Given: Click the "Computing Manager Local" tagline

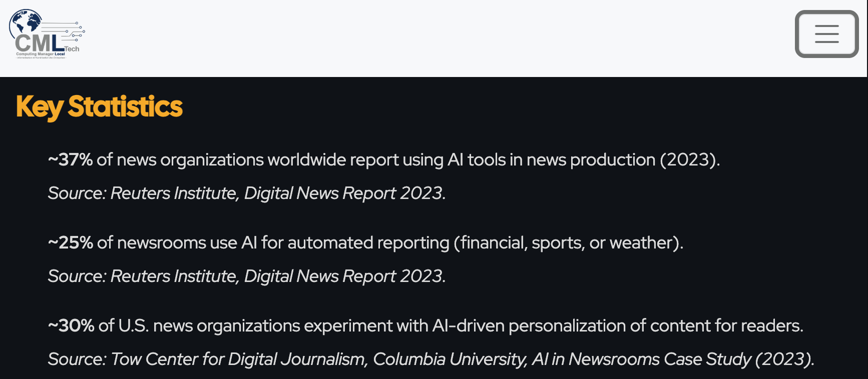Looking at the screenshot, I should (x=41, y=54).
